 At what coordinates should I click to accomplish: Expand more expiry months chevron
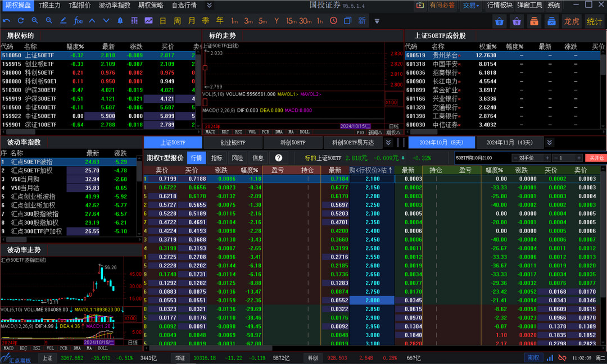(x=549, y=143)
